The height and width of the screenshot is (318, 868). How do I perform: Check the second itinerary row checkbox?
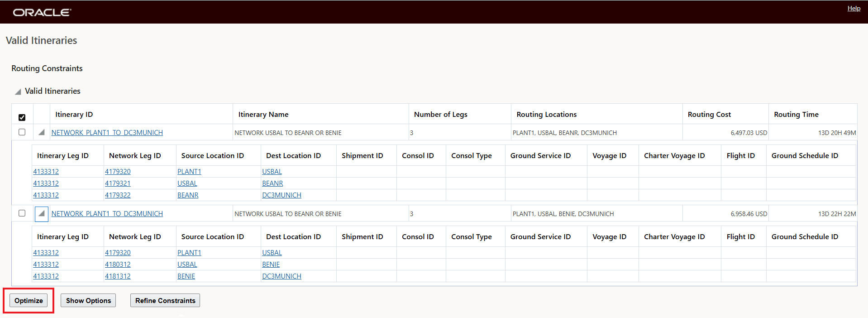[22, 213]
